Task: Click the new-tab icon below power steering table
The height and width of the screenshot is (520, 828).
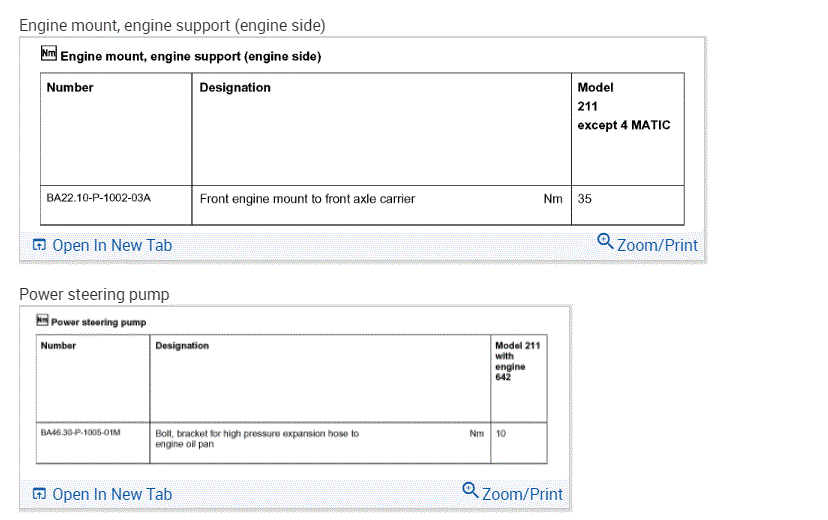Action: pos(39,494)
